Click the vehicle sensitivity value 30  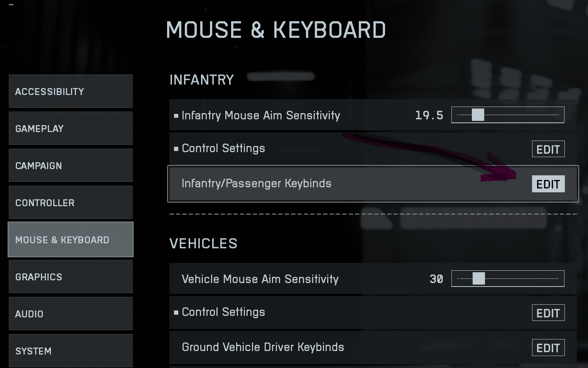(x=436, y=279)
